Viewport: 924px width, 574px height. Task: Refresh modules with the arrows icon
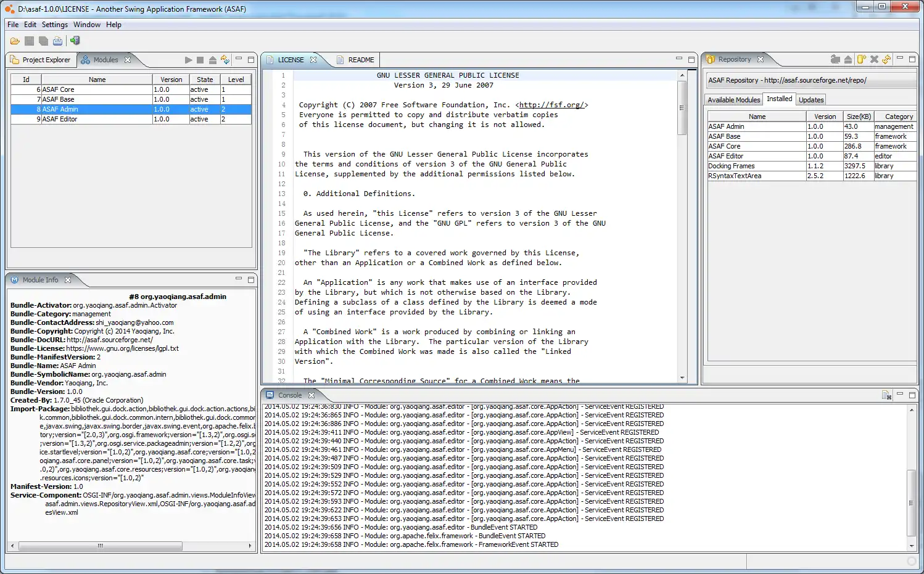click(x=225, y=60)
